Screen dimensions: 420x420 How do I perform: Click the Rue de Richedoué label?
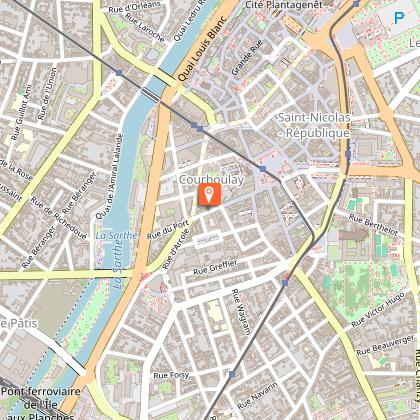click(x=59, y=218)
